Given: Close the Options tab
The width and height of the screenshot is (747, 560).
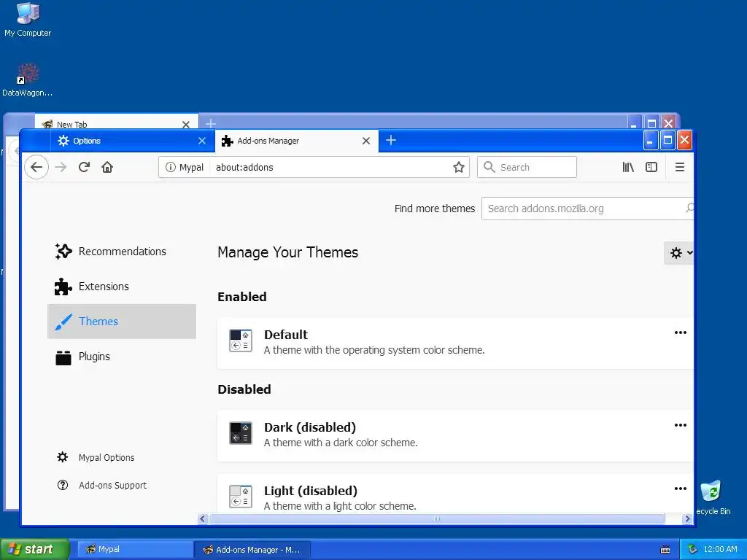Looking at the screenshot, I should pos(202,141).
